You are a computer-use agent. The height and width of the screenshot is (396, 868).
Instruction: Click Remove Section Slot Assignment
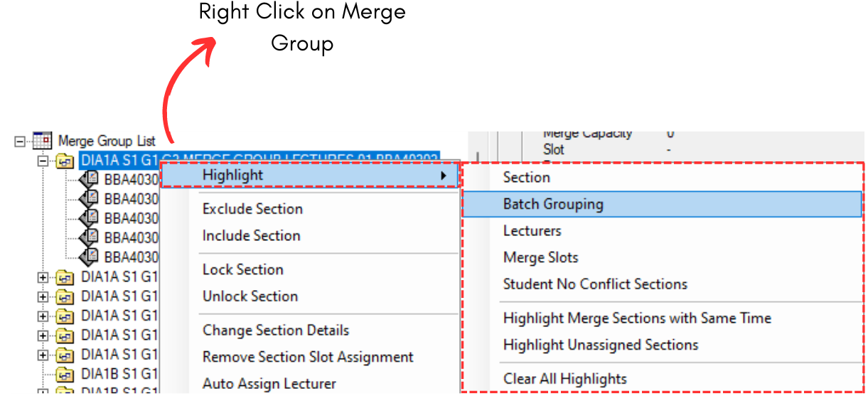click(308, 357)
